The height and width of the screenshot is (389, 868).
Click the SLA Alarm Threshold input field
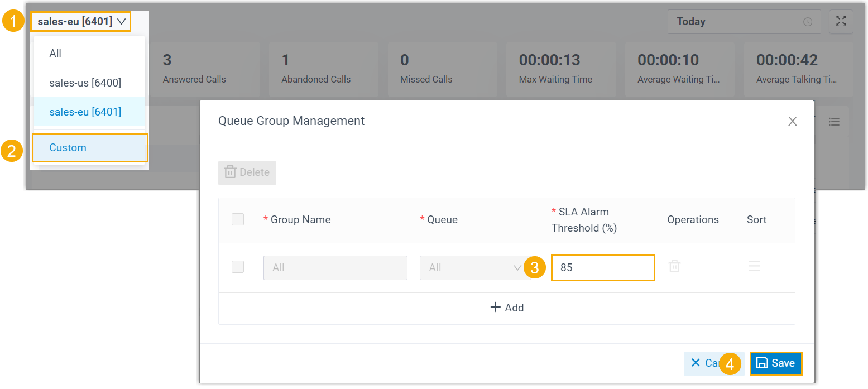click(602, 268)
